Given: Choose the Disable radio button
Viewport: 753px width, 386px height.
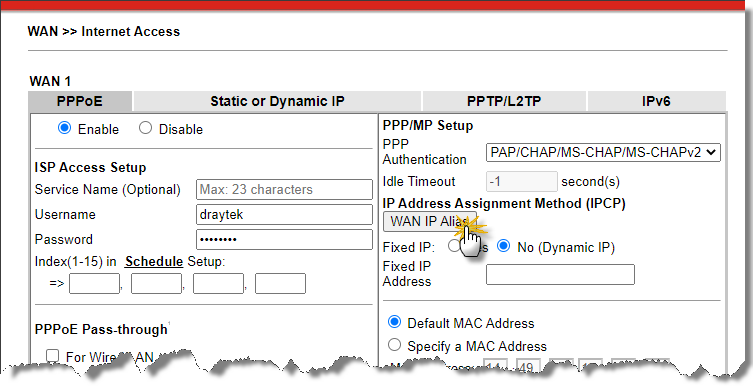Looking at the screenshot, I should (x=145, y=128).
